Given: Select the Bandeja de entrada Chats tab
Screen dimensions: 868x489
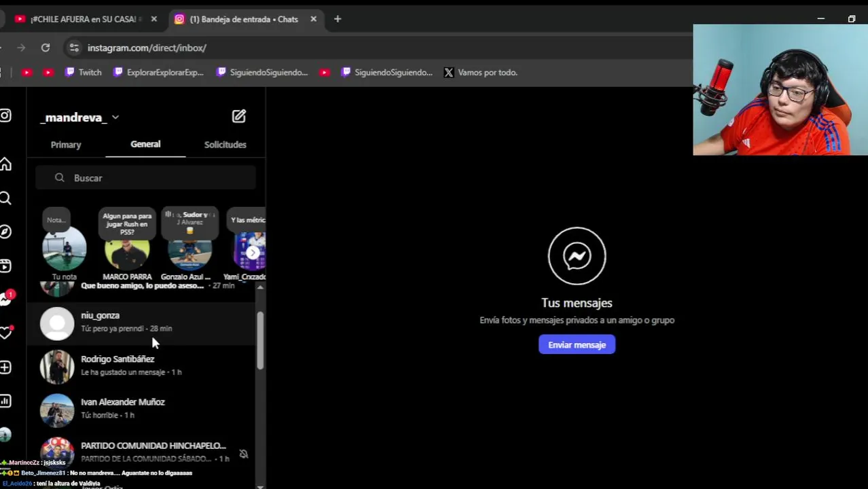Looking at the screenshot, I should tap(245, 19).
